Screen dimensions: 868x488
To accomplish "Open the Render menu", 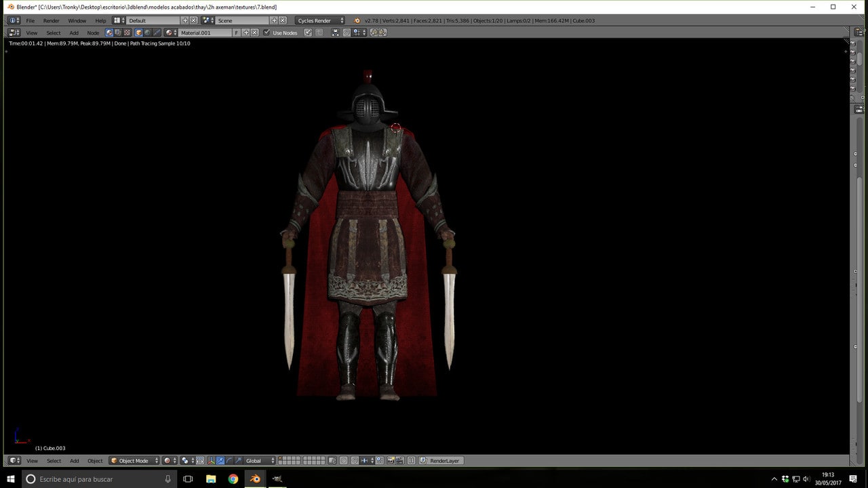I will (52, 20).
